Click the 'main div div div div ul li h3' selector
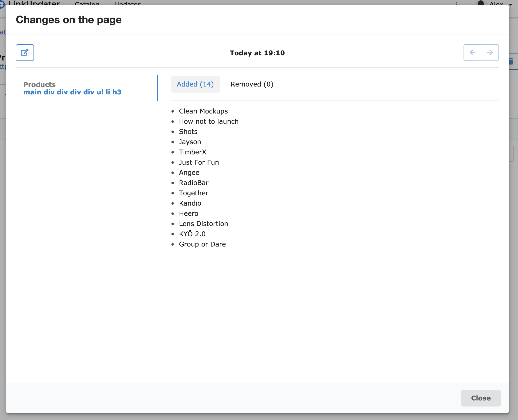This screenshot has width=518, height=420. pos(72,92)
